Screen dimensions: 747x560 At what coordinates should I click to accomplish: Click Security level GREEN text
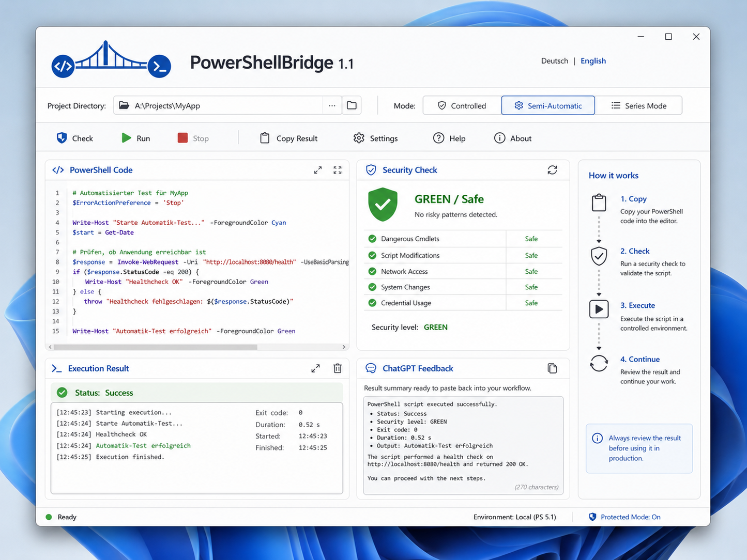(x=436, y=327)
